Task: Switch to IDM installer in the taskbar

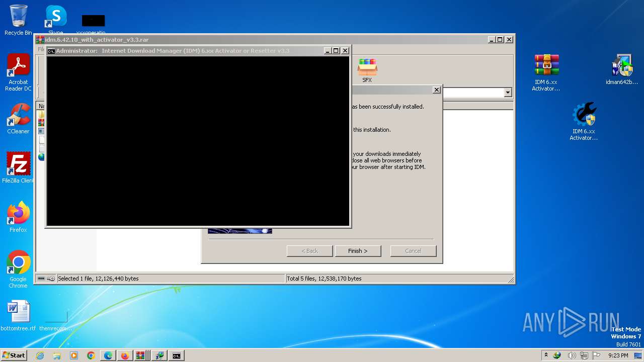Action: pos(159,355)
